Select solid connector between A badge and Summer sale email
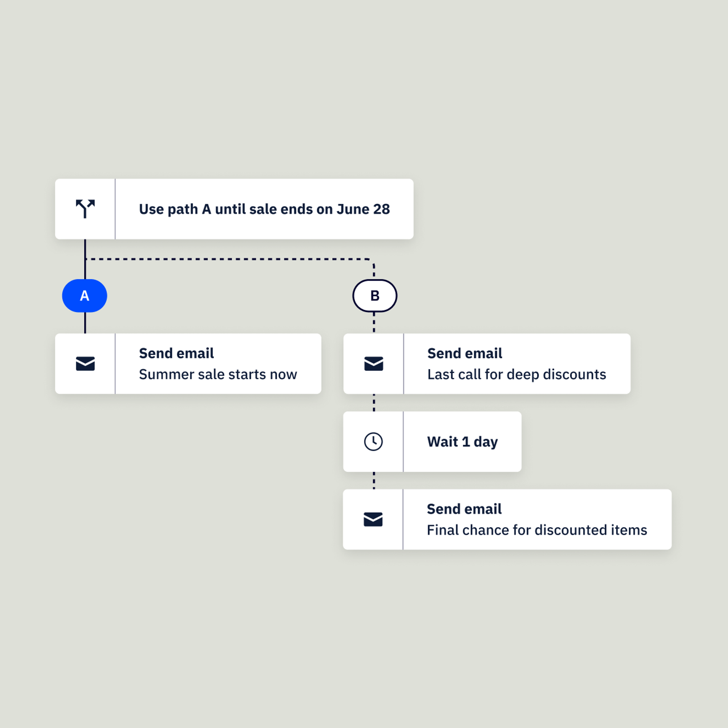 (85, 323)
